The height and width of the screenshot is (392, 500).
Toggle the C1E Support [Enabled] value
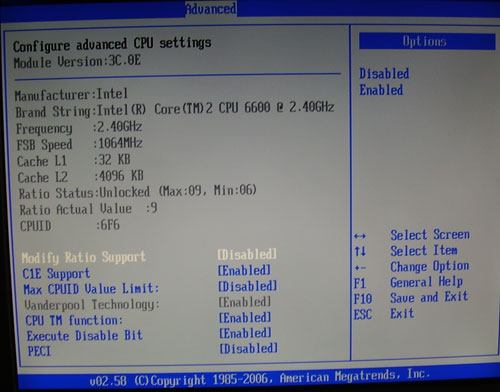244,270
